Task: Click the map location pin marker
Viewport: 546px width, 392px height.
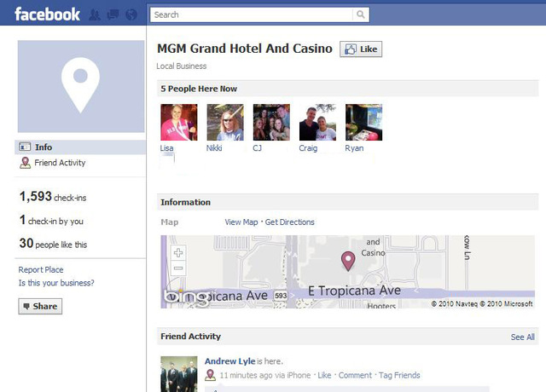Action: (x=348, y=262)
